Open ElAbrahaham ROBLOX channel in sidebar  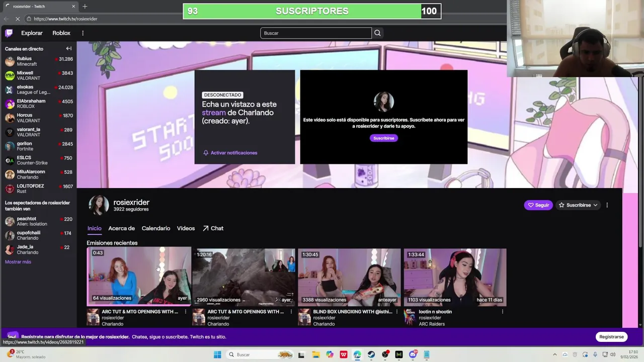coord(39,104)
